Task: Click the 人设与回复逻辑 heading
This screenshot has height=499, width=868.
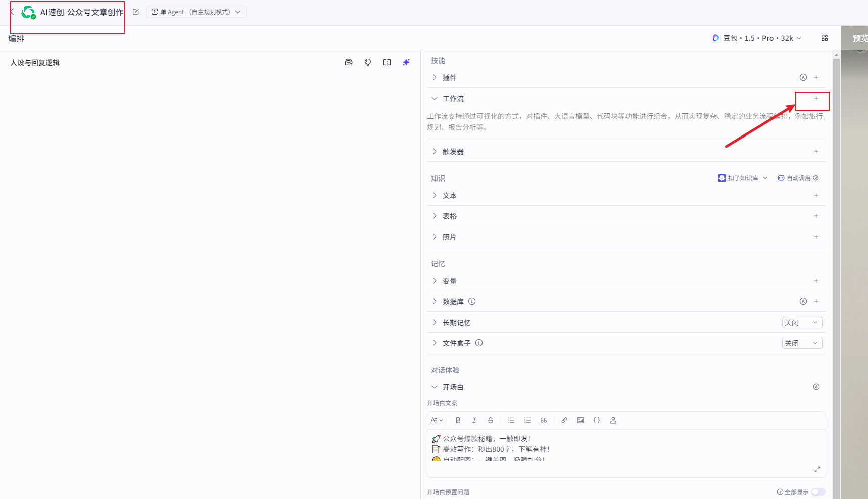Action: [35, 63]
